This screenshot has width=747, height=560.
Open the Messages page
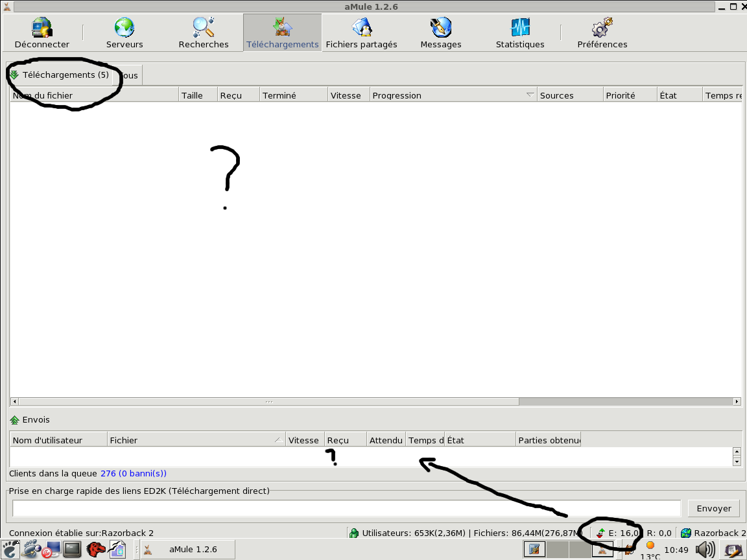441,33
